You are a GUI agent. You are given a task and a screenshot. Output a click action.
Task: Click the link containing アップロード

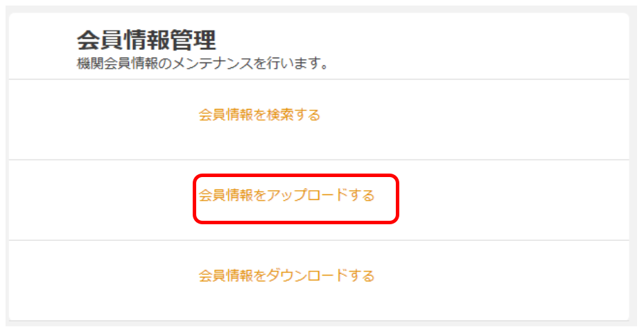pyautogui.click(x=286, y=196)
